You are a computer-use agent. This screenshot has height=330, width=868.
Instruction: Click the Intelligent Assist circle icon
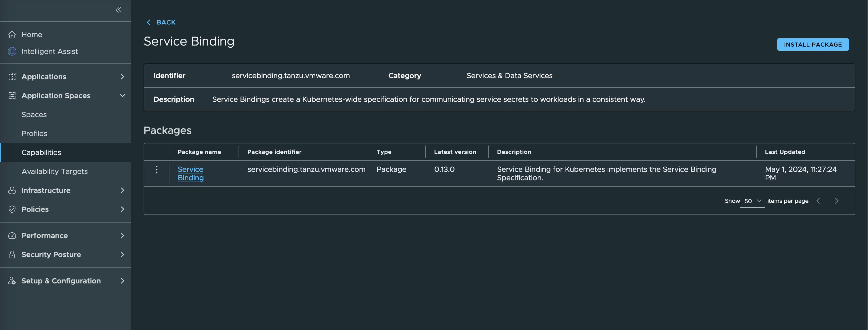pos(12,51)
